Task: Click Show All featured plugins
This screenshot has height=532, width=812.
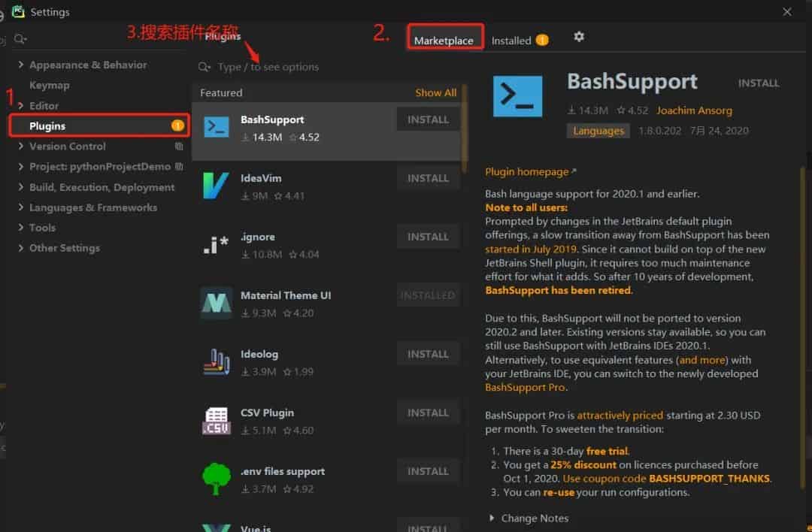Action: [435, 93]
